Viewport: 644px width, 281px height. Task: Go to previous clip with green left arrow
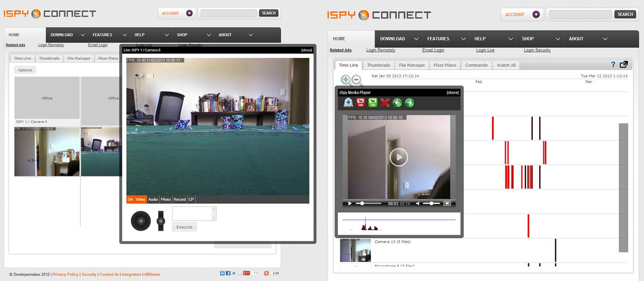[397, 103]
